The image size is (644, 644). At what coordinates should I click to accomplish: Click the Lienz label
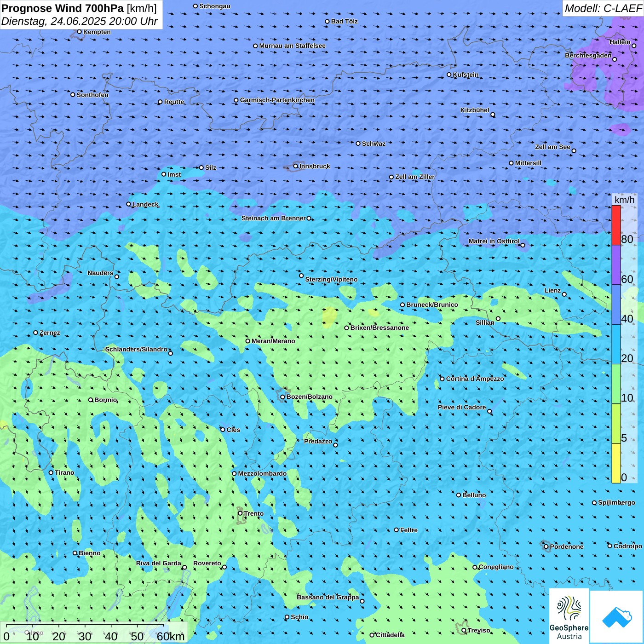click(552, 290)
